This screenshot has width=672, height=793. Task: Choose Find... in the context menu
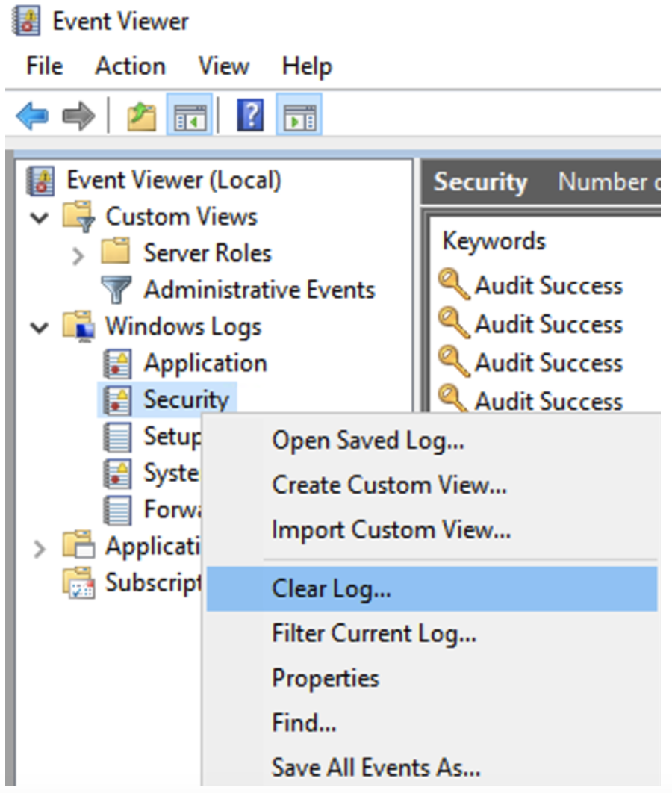(432, 722)
